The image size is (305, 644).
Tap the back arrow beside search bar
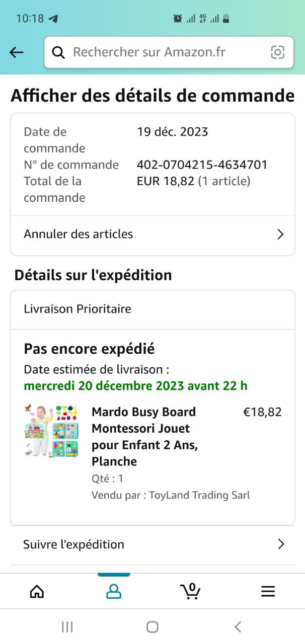point(17,52)
